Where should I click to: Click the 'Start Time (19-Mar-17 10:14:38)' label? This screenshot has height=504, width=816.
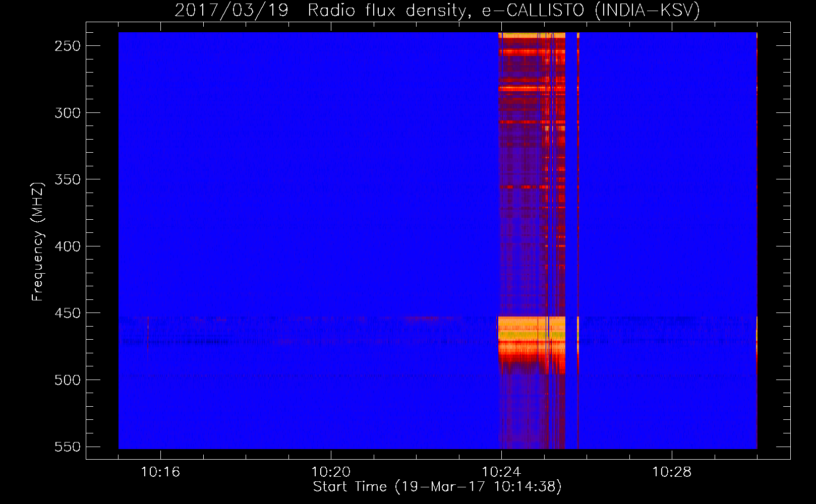(437, 487)
